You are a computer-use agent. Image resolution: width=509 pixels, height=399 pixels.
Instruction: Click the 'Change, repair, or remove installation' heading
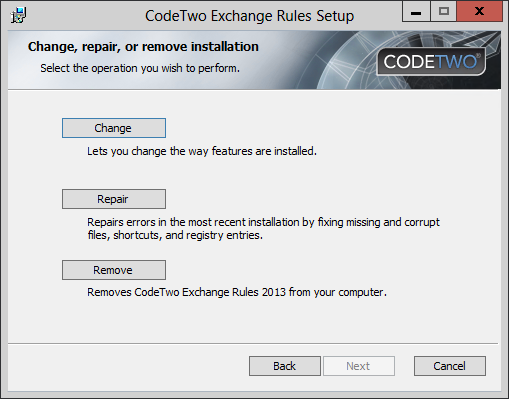point(143,47)
